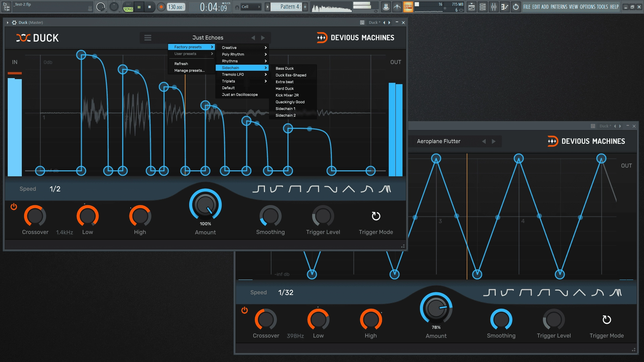
Task: Click next preset arrow beside Aeroplane Flutter
Action: (x=494, y=141)
